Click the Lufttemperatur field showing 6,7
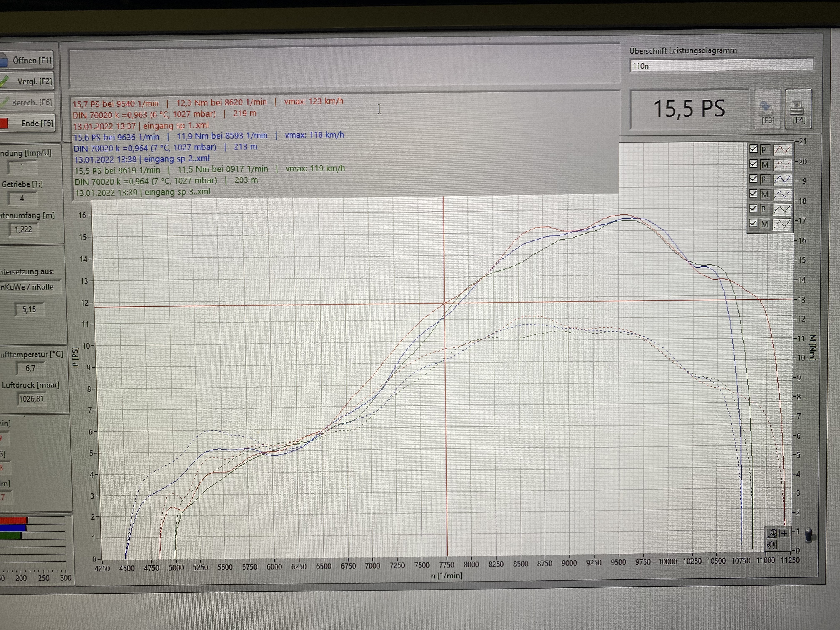Viewport: 840px width, 630px height. (x=31, y=368)
